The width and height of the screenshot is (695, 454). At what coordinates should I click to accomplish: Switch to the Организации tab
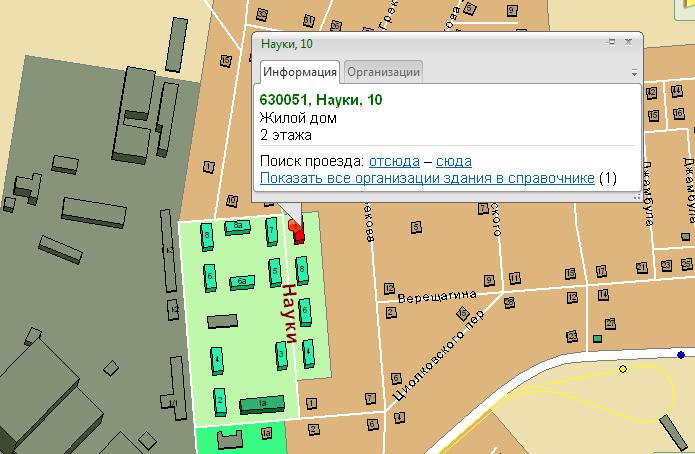pyautogui.click(x=384, y=72)
